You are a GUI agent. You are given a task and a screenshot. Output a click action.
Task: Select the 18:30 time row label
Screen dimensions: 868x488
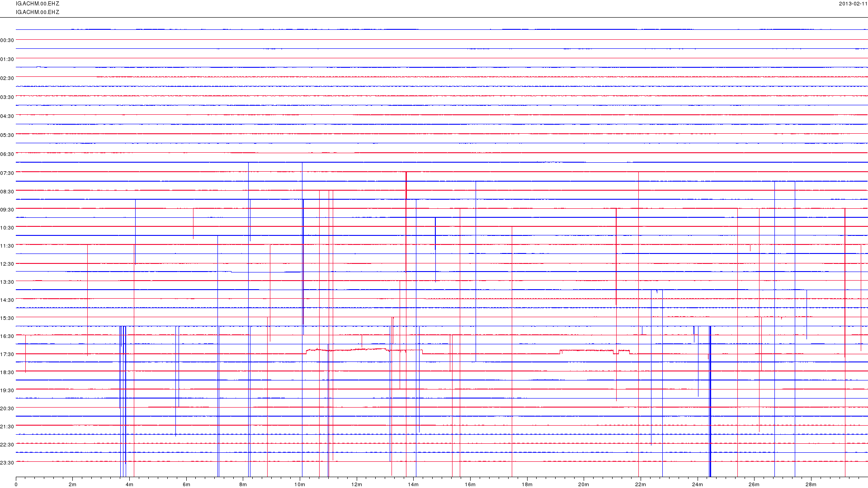pyautogui.click(x=7, y=372)
